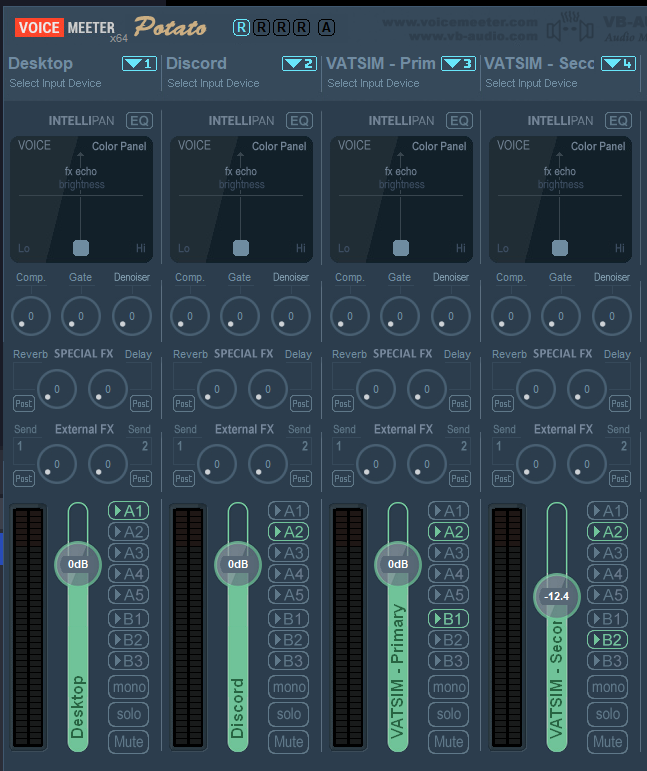Click the VATSIM Secondary -12.4 fader knob
The image size is (647, 771).
pyautogui.click(x=556, y=596)
